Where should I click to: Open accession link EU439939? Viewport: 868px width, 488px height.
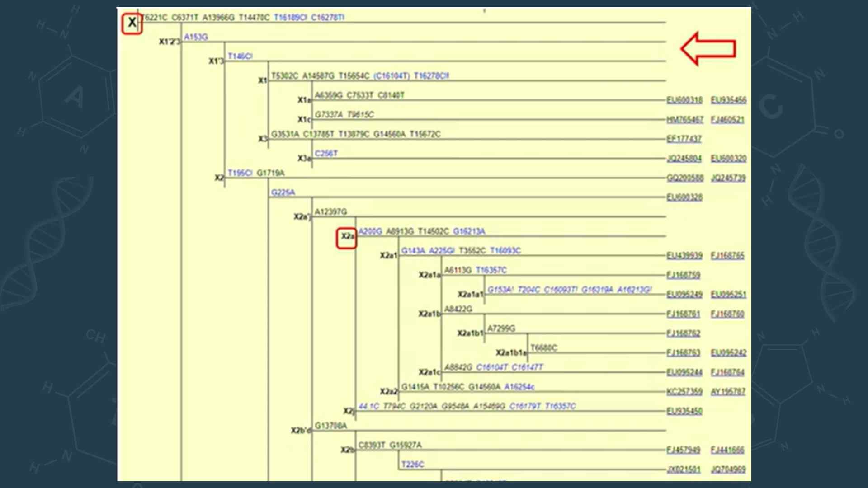pos(684,256)
